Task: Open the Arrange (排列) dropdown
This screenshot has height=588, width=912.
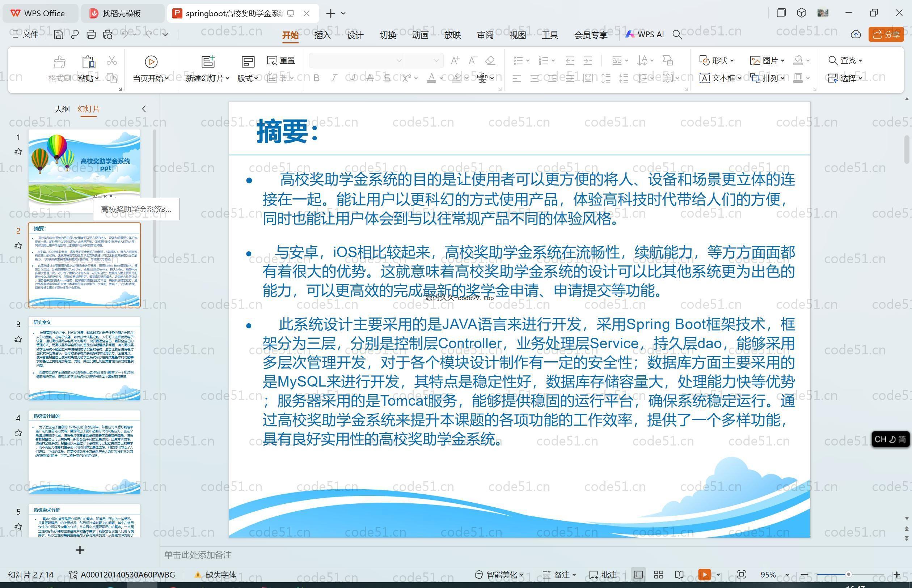Action: [767, 78]
